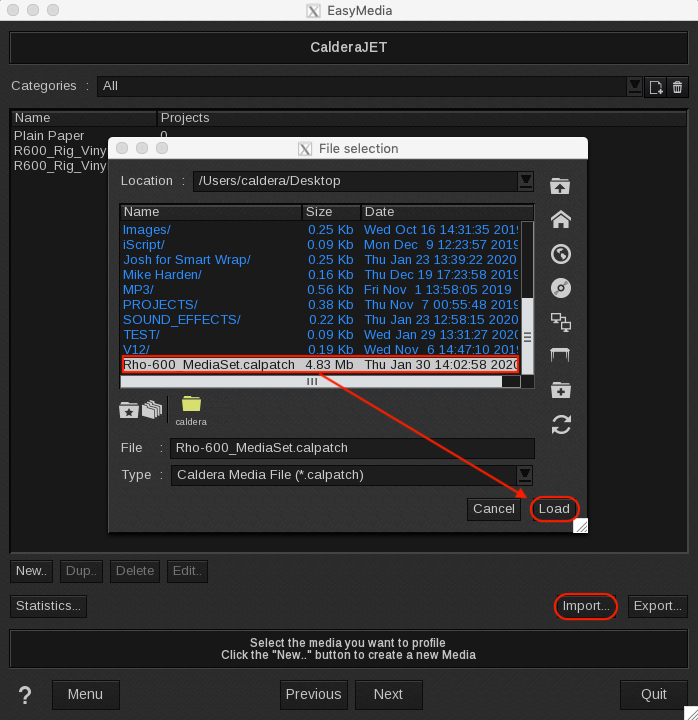Click the Import... button
The image size is (698, 720).
(x=586, y=606)
